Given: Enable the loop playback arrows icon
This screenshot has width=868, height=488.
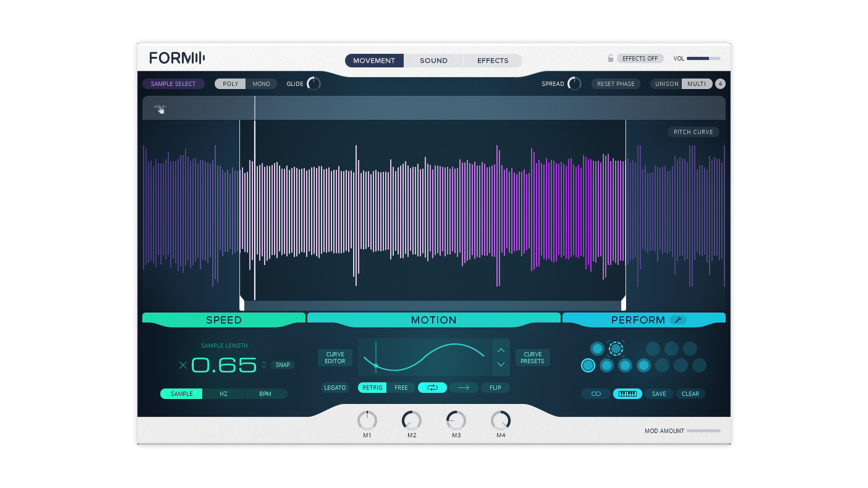Looking at the screenshot, I should (432, 388).
